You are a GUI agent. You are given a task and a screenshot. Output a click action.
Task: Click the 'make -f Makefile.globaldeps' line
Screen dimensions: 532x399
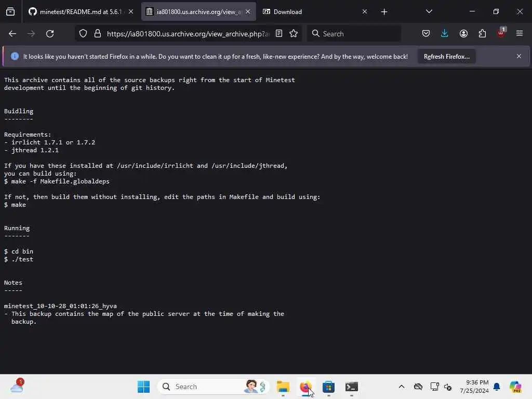tap(57, 181)
